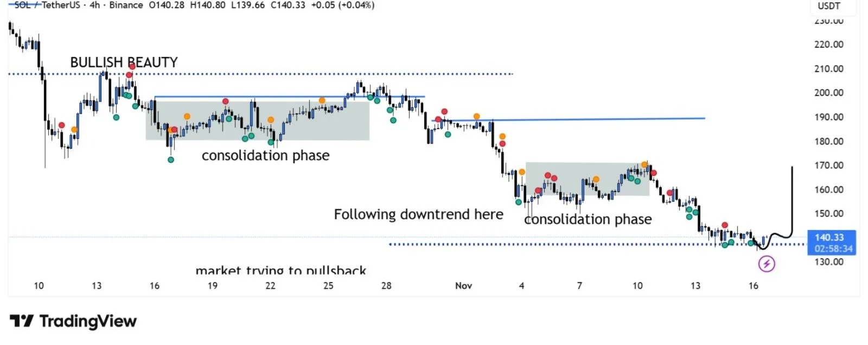Screen dimensions: 868x345
Task: Click 'consolidation phase' label under the right box
Action: click(x=588, y=219)
